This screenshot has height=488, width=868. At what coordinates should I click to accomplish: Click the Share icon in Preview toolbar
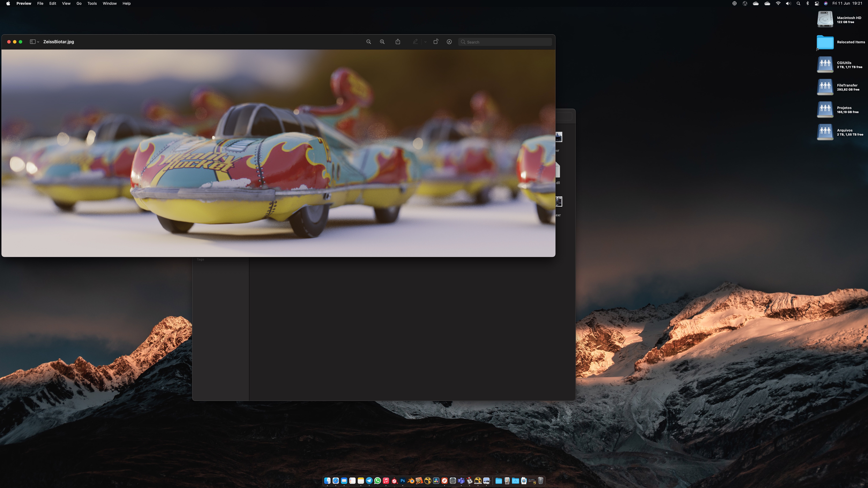(x=398, y=42)
